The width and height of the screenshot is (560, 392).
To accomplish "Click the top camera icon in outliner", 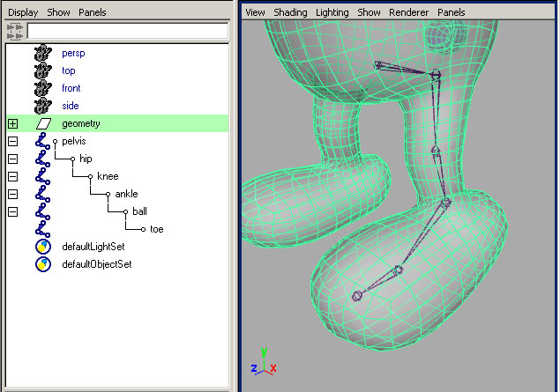I will 42,70.
